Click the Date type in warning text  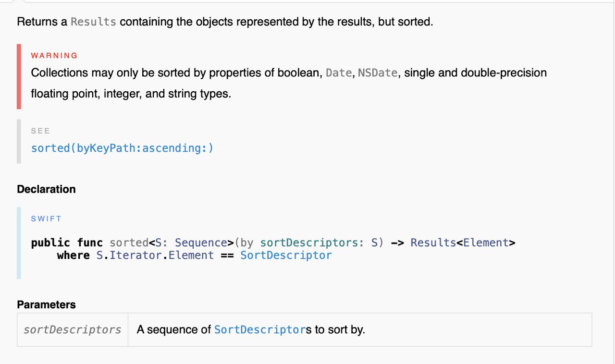point(338,73)
